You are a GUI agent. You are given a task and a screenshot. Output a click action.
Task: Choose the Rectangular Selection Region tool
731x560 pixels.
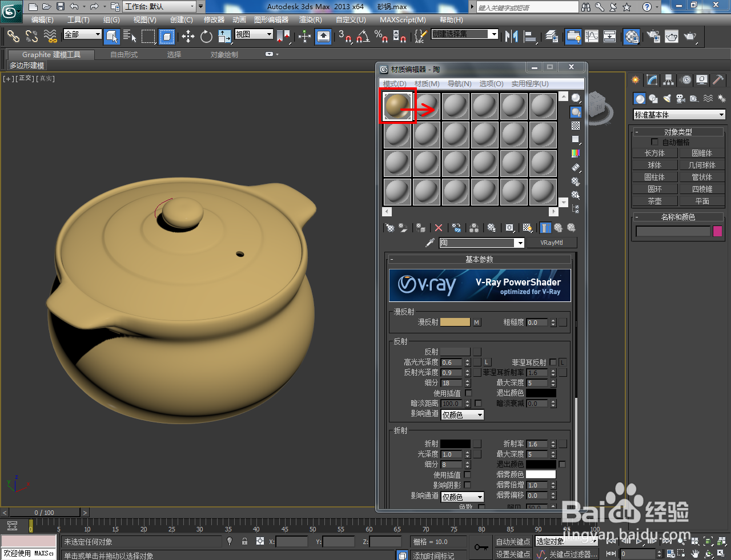coord(148,37)
